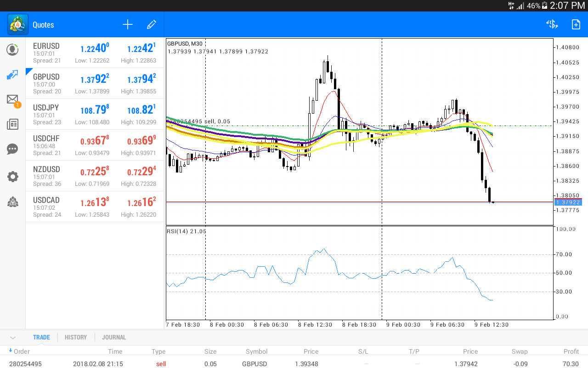The height and width of the screenshot is (368, 588).
Task: Select the quotes arrows sidebar icon
Action: tap(12, 75)
